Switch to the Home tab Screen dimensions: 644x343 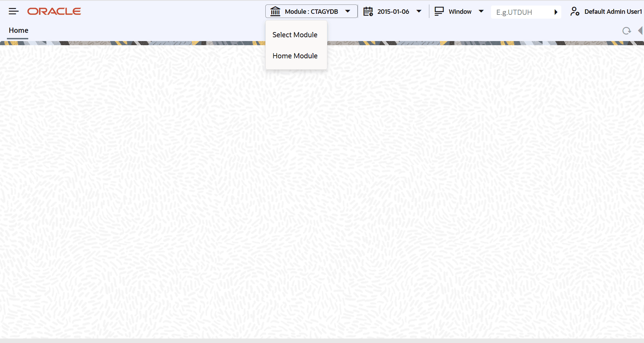(x=19, y=30)
